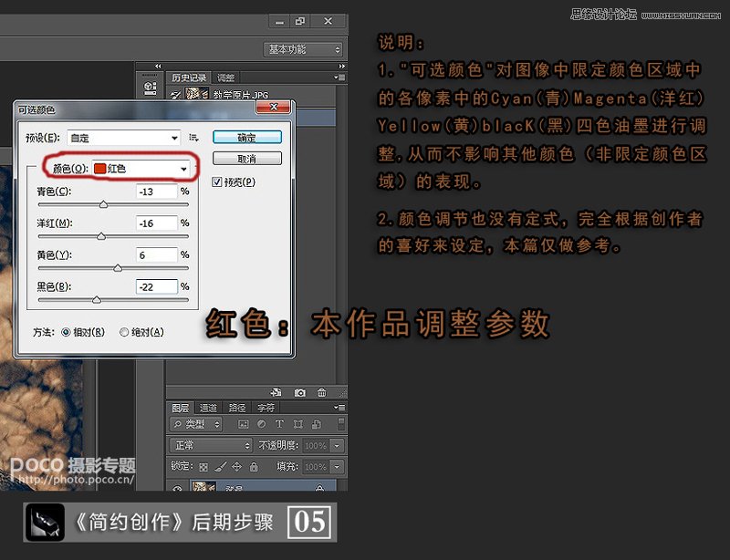Hide the selected layer with its eye toggle
Viewport: 730px width, 560px height.
point(175,487)
